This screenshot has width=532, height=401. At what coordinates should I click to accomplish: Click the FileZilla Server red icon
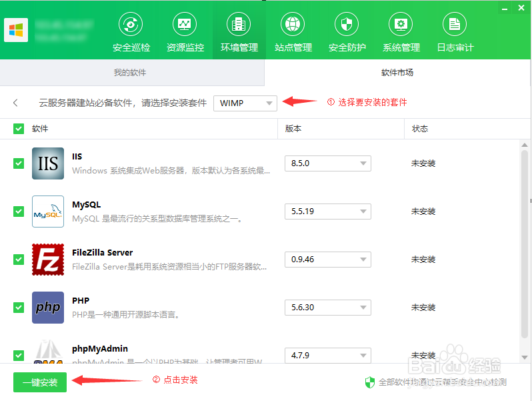pos(48,260)
